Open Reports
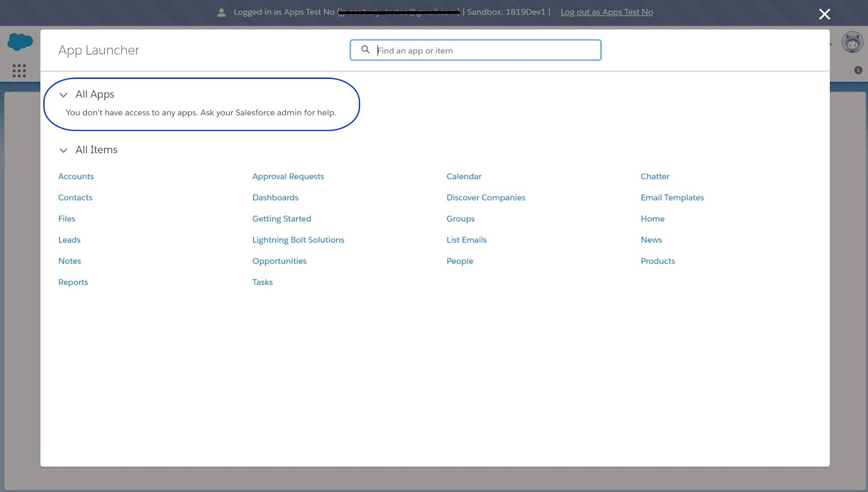The image size is (868, 492). pos(73,282)
